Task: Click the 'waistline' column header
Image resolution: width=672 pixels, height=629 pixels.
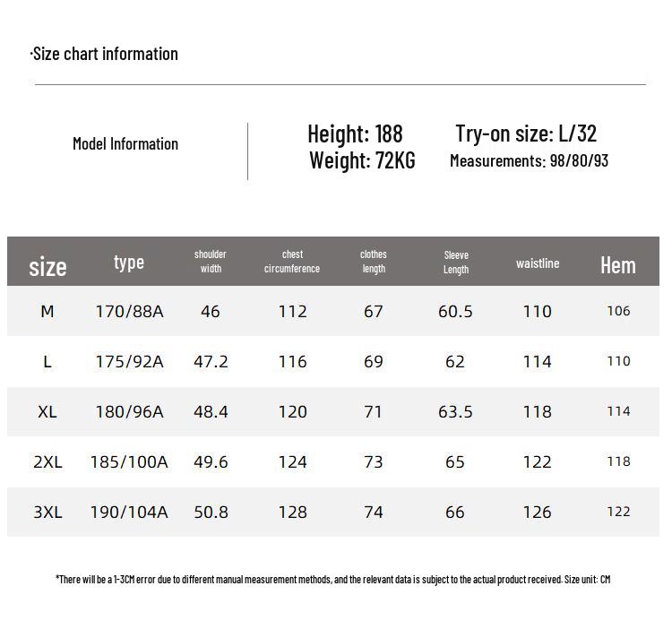Action: click(x=538, y=263)
